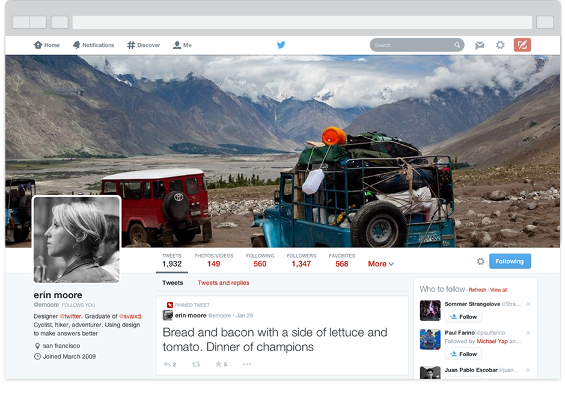Open Paul Farino's avatar
The height and width of the screenshot is (398, 565).
(x=430, y=339)
